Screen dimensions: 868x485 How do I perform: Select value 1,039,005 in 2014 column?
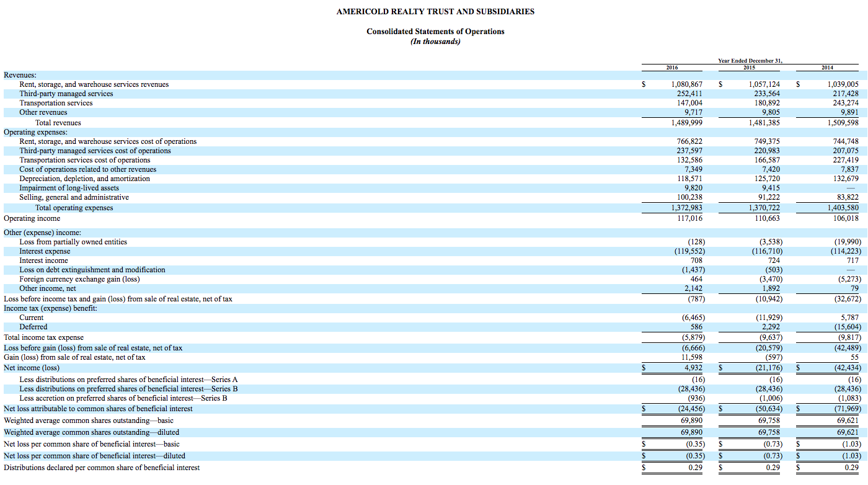coord(843,84)
